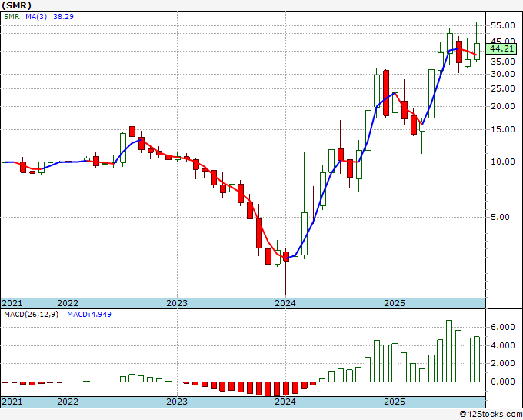The height and width of the screenshot is (420, 523).
Task: Click the 2025 label on price chart timeline
Action: 395,303
